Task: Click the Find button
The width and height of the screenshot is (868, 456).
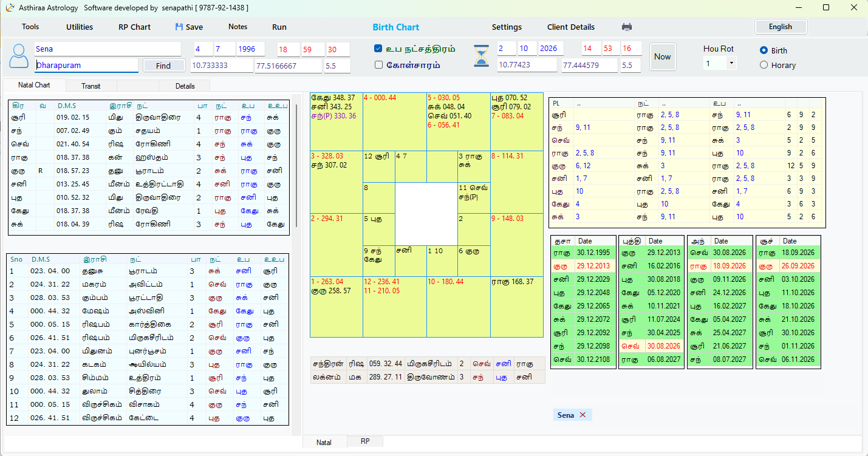Action: click(x=163, y=66)
